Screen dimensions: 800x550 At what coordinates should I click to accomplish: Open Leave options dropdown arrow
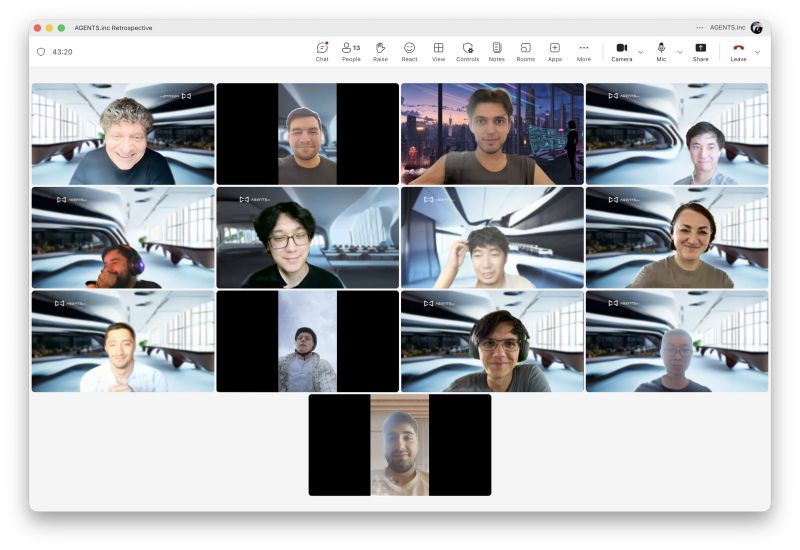(x=757, y=52)
